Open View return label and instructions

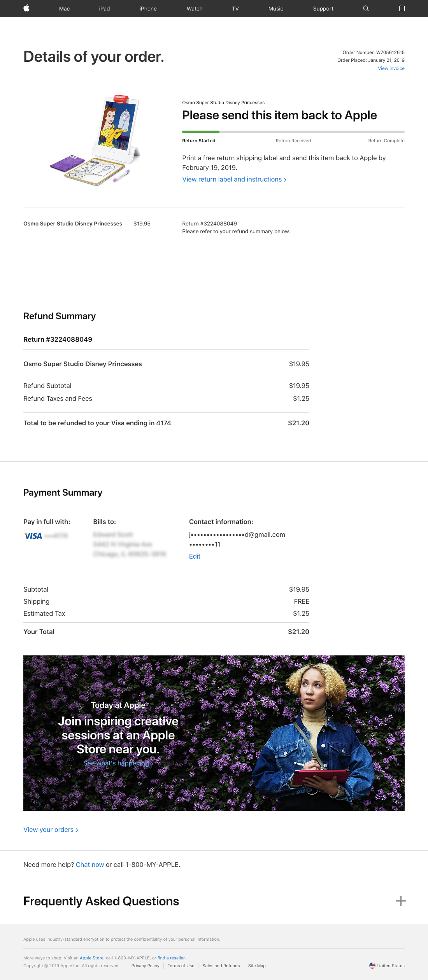(x=234, y=179)
